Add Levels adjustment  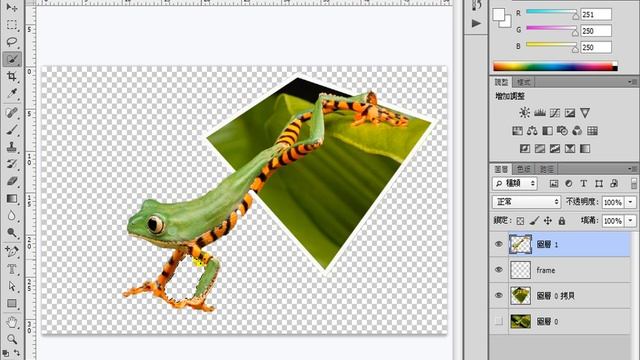click(x=540, y=113)
